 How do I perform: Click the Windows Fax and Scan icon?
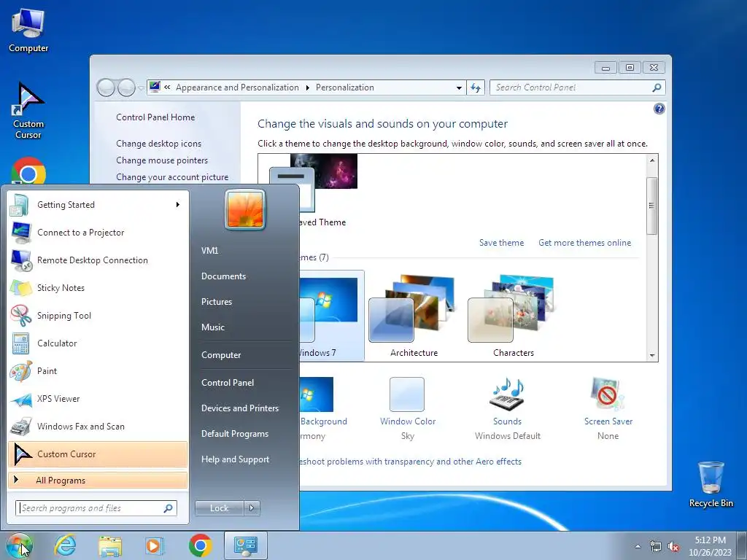(x=20, y=427)
